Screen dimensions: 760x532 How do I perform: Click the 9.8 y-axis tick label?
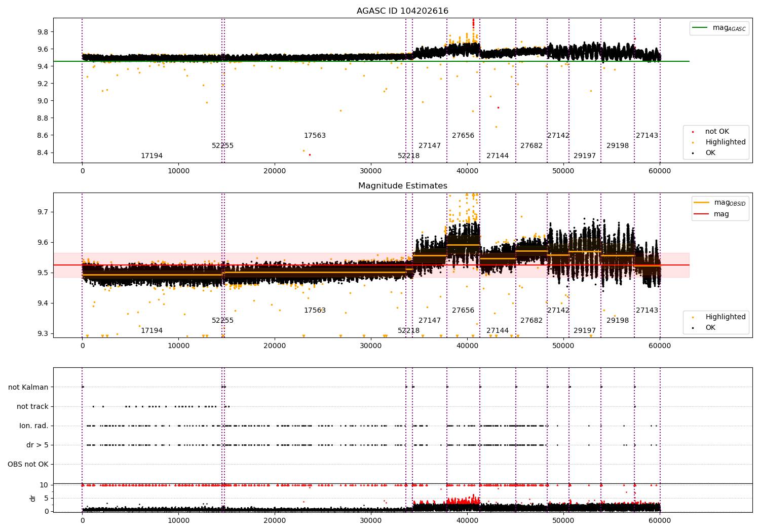coord(43,32)
